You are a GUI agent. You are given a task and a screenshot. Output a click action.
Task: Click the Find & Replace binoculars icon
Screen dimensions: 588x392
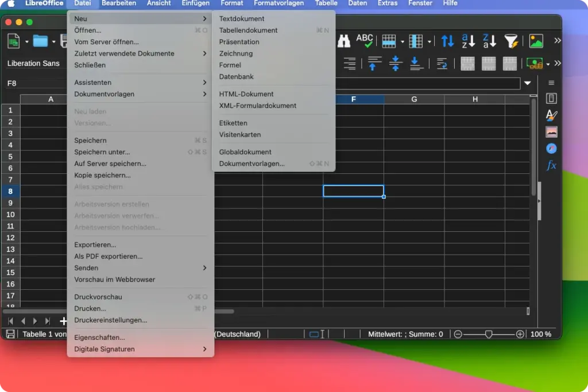[343, 41]
